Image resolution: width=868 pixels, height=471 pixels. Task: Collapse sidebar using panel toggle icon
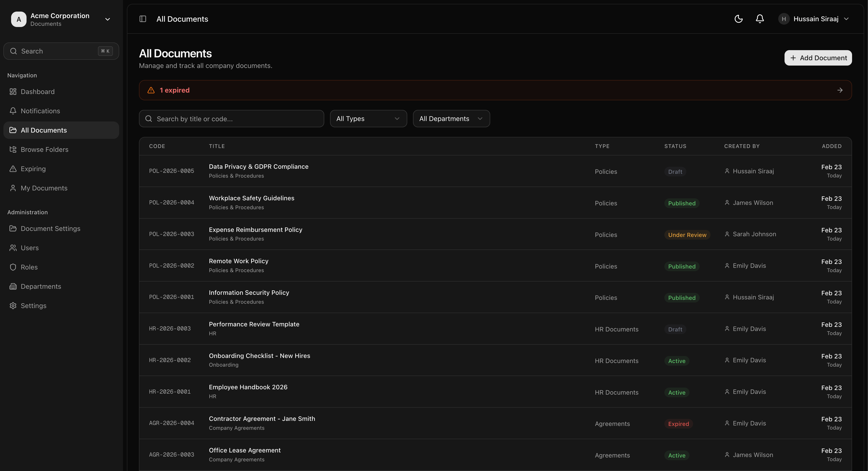143,19
